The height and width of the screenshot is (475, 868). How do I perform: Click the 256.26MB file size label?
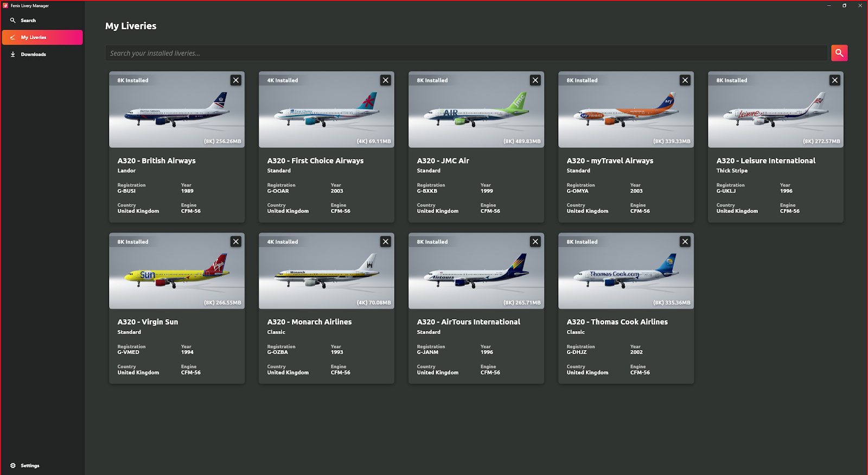[222, 141]
